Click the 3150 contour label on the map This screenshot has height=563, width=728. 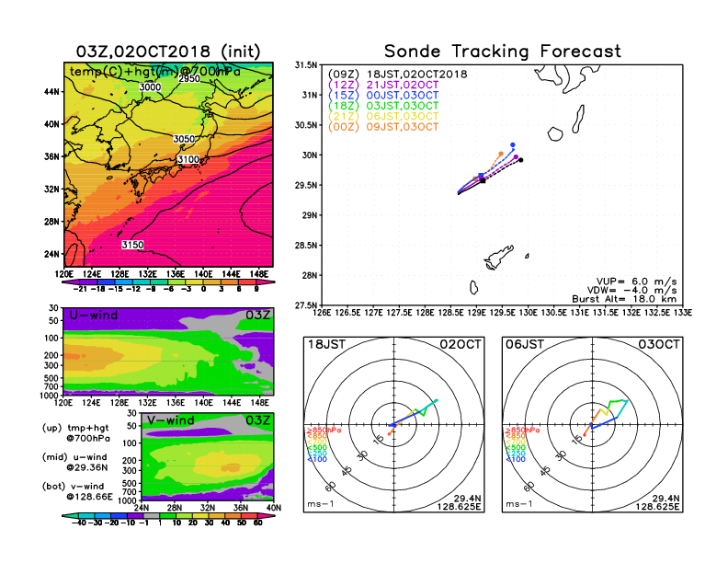[132, 245]
